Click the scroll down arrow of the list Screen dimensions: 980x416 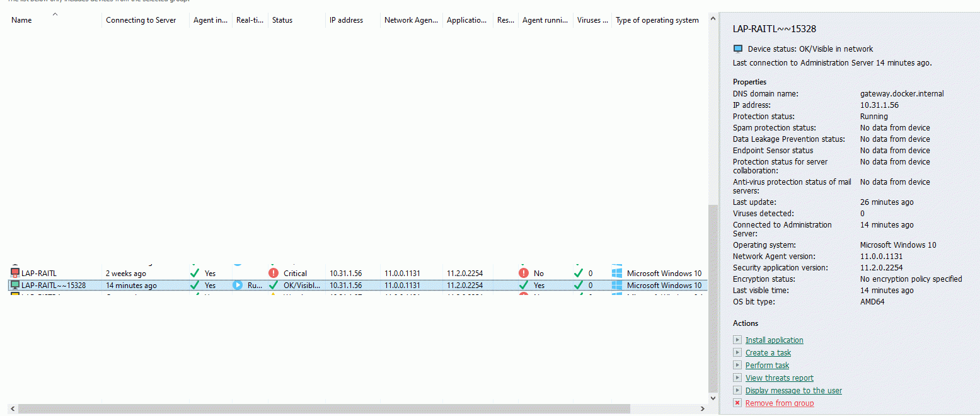pyautogui.click(x=713, y=398)
